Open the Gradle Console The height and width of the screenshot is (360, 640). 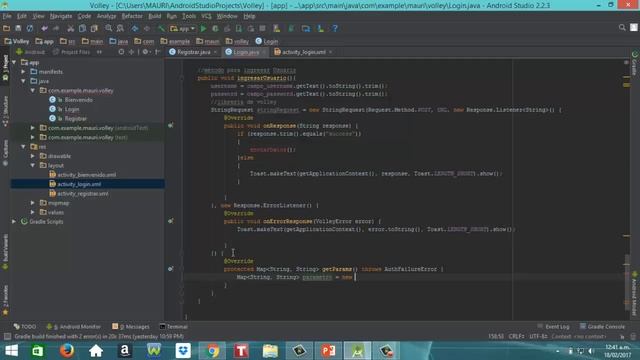[602, 327]
